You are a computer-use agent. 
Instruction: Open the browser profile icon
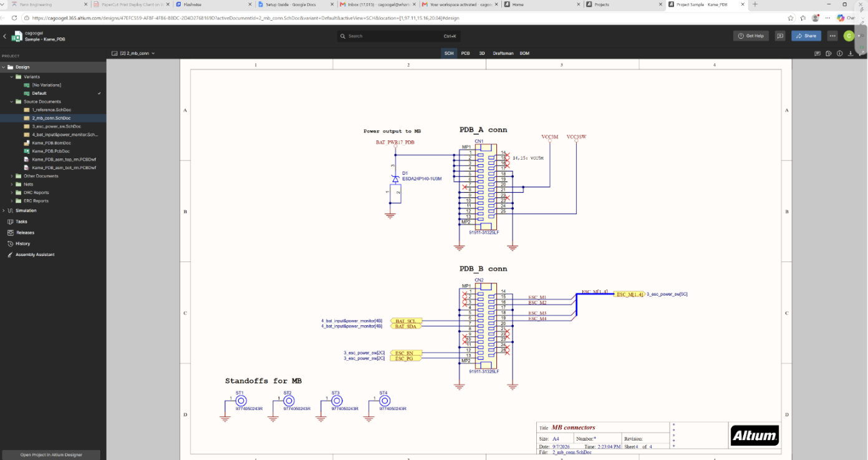(x=815, y=18)
